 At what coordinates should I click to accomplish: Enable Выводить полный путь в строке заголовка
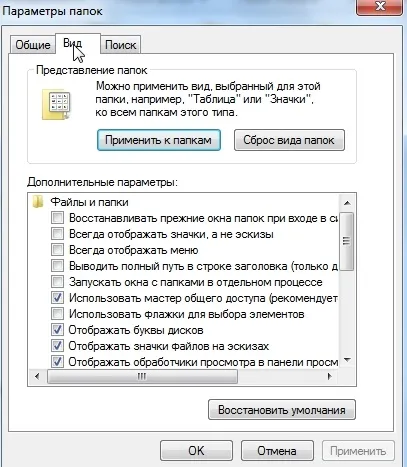tap(57, 266)
